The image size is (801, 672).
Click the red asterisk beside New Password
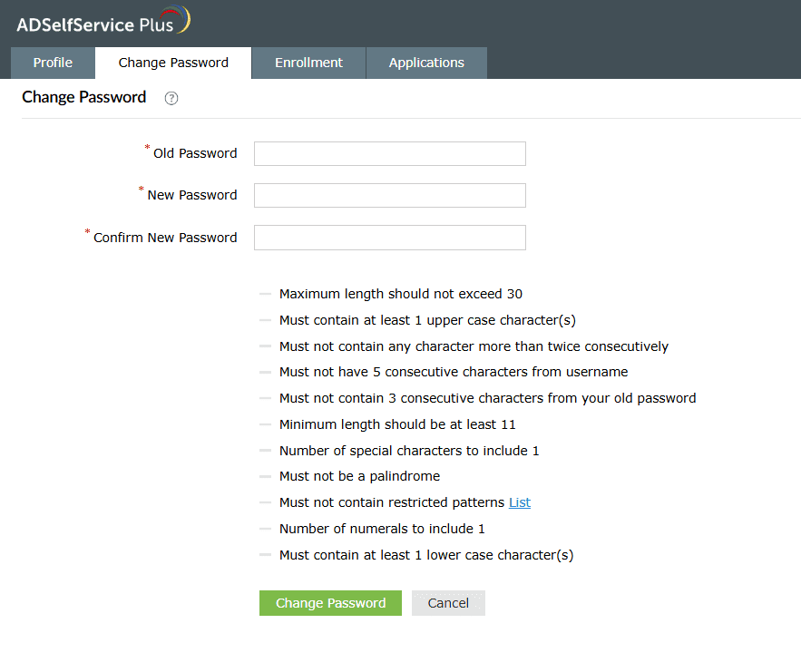141,190
